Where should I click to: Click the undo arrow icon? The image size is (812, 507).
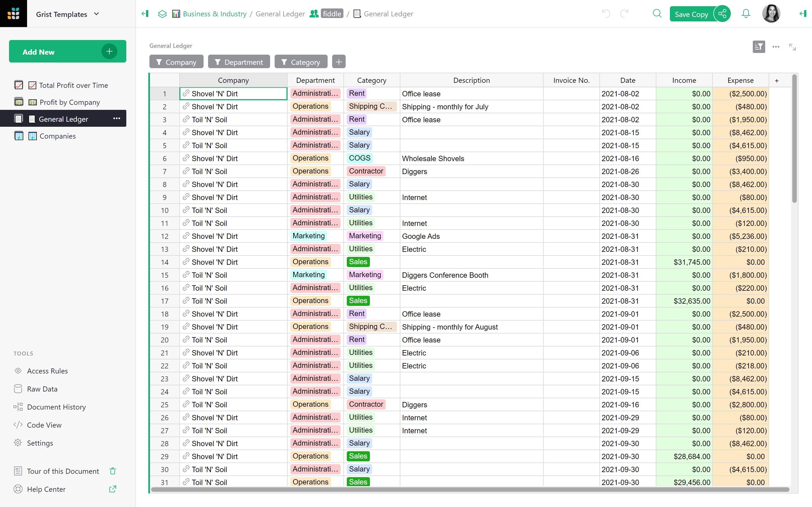[x=606, y=14]
